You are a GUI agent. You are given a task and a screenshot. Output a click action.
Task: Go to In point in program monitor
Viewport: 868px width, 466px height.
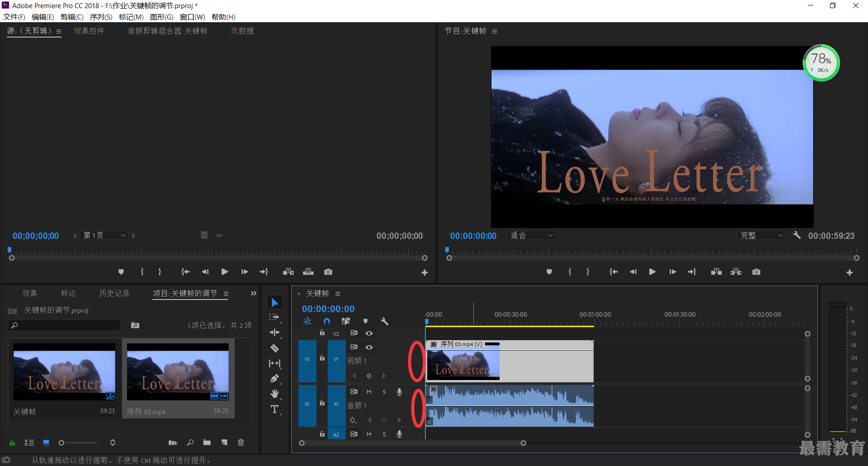[x=613, y=272]
